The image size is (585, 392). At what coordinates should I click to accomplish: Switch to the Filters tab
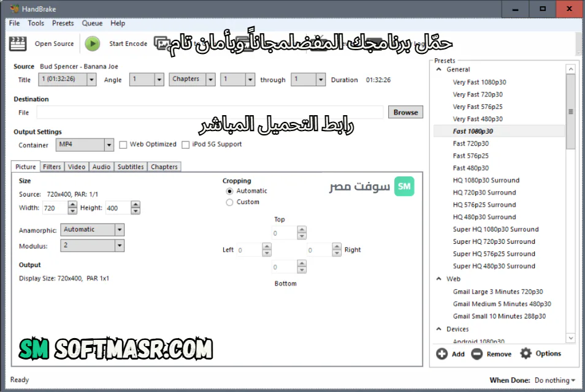[x=52, y=167]
